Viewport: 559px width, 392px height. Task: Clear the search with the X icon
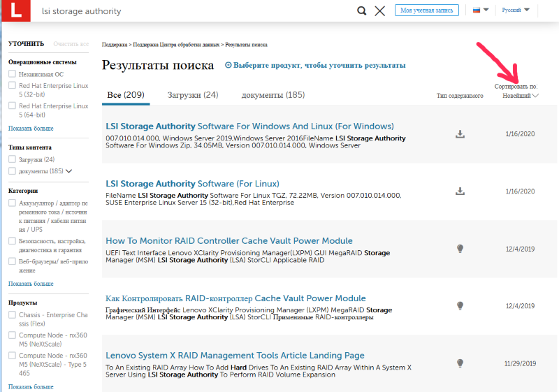click(x=380, y=10)
